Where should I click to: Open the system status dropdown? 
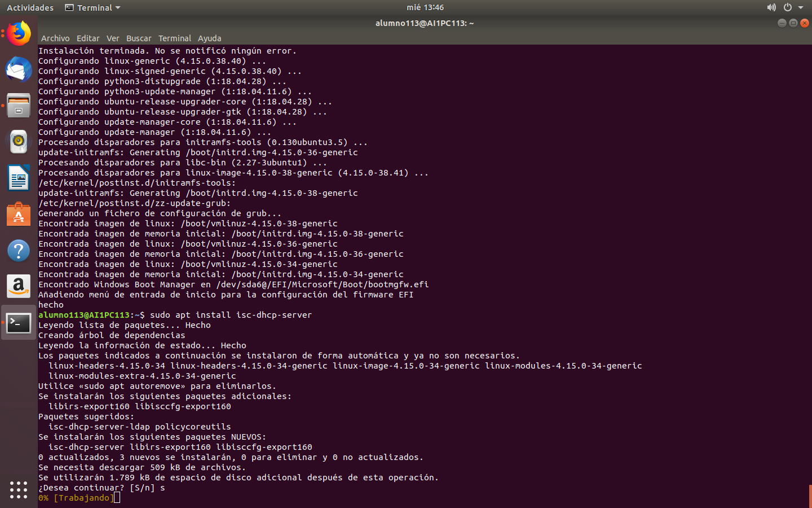(801, 7)
